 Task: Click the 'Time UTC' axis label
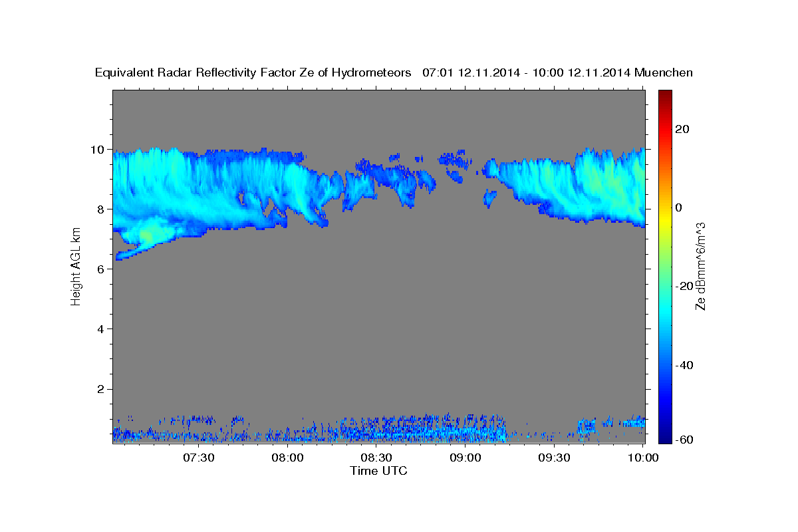pyautogui.click(x=378, y=471)
